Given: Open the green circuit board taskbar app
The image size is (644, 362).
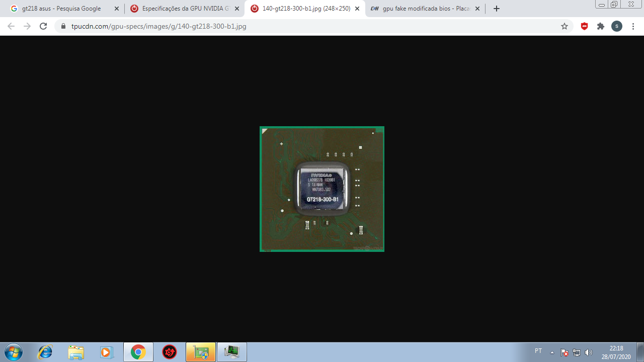Looking at the screenshot, I should [201, 352].
